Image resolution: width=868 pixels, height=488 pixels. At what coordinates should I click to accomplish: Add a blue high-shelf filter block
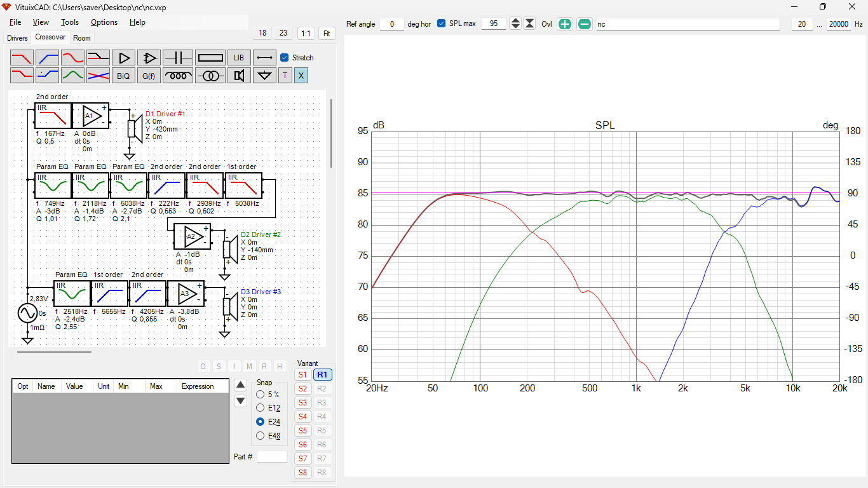click(x=48, y=76)
